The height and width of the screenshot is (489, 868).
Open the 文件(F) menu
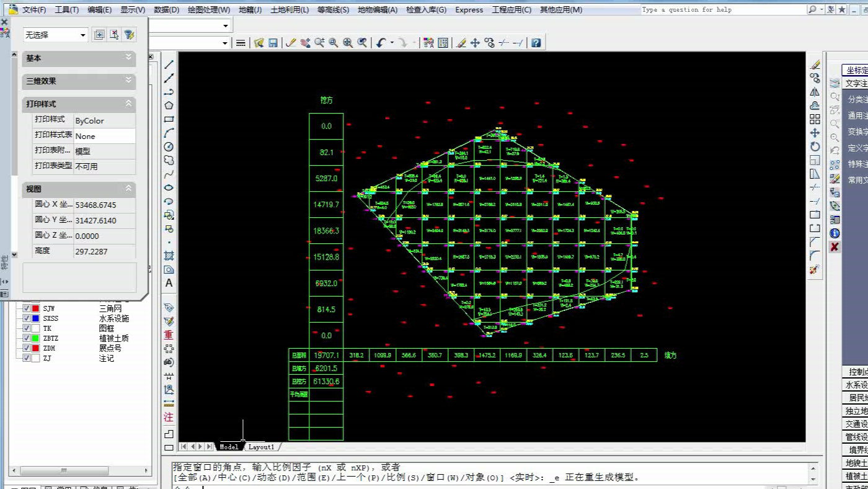click(x=34, y=10)
